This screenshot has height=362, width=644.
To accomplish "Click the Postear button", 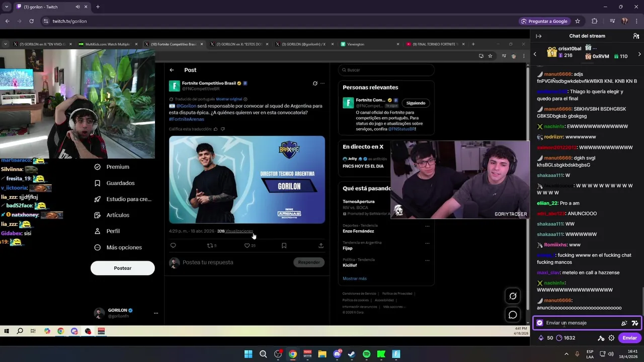I will 122,268.
